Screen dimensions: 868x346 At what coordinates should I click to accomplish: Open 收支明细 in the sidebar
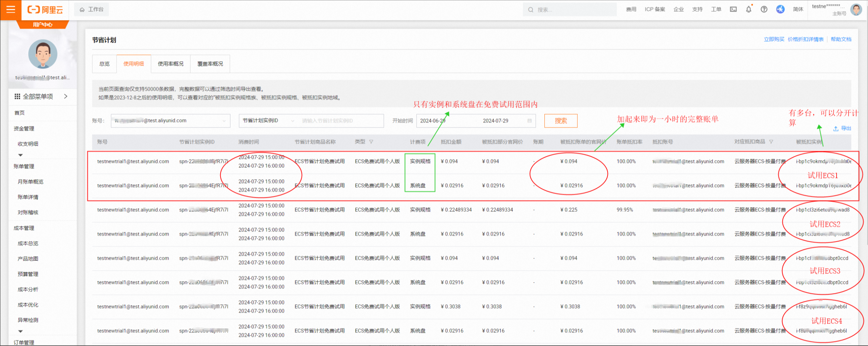pos(28,144)
